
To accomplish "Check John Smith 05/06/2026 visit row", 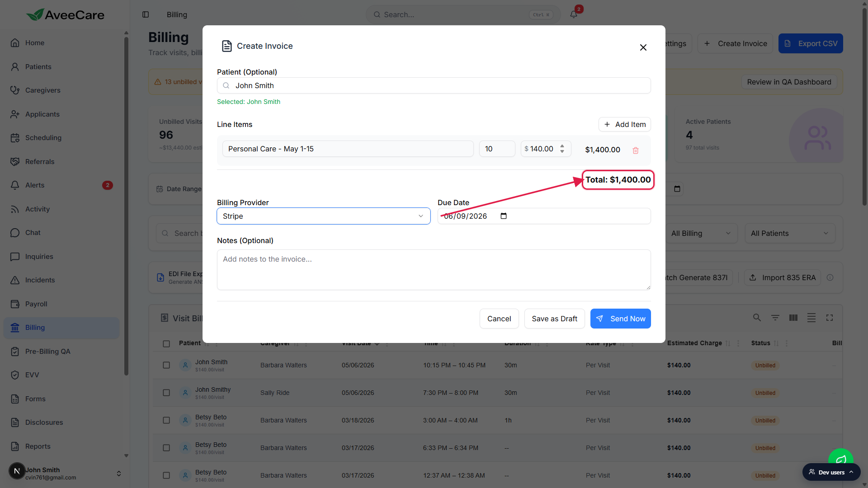I will (x=166, y=365).
